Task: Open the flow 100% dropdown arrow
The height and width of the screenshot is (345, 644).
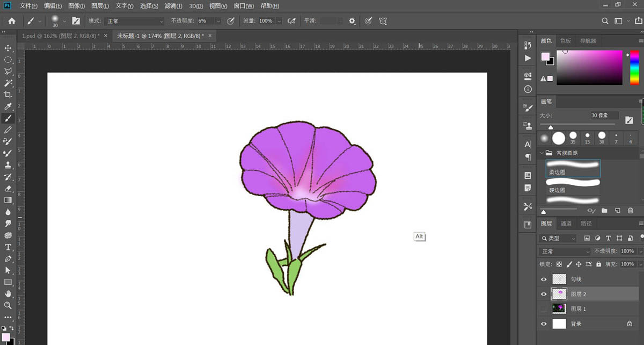Action: click(279, 21)
